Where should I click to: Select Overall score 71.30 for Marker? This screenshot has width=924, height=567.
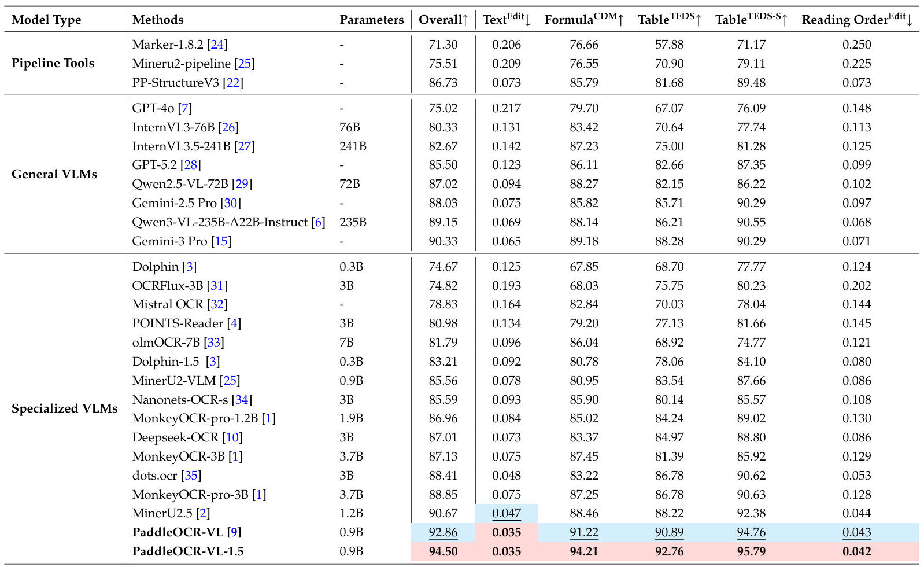pyautogui.click(x=443, y=45)
